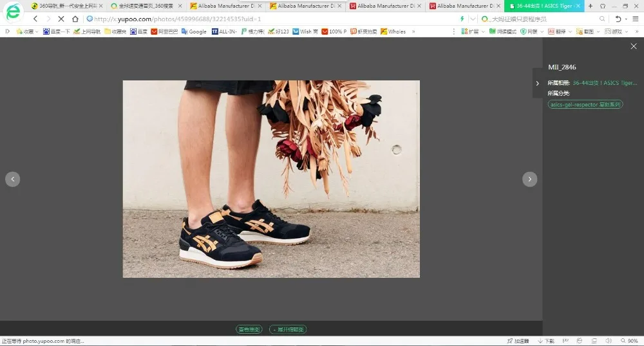Click the search magnifier icon
The image size is (644, 346).
pos(601,19)
